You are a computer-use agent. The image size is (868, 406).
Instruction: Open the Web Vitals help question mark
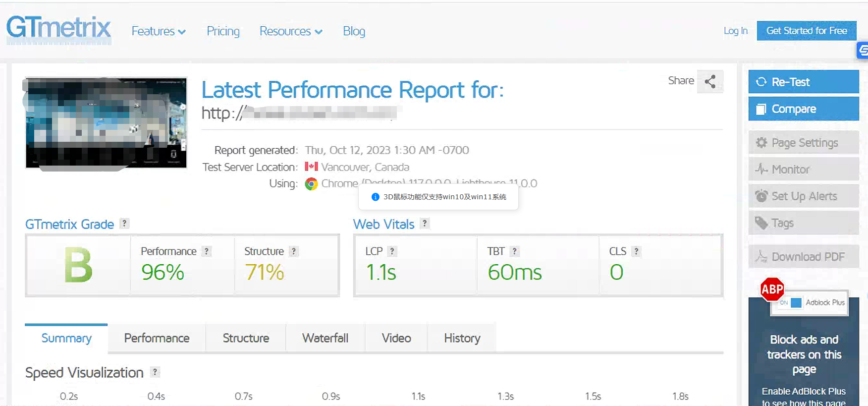click(425, 224)
